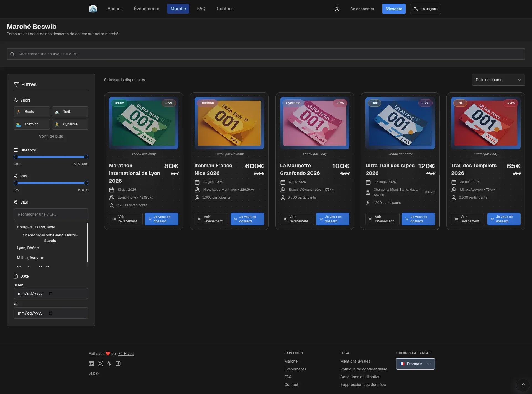
Task: Open the ForHives footer link
Action: [126, 354]
